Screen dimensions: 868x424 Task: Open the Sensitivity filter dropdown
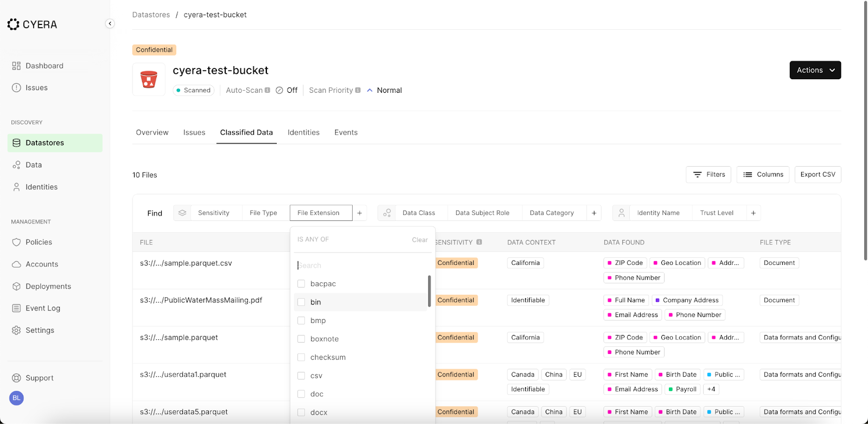pyautogui.click(x=214, y=213)
